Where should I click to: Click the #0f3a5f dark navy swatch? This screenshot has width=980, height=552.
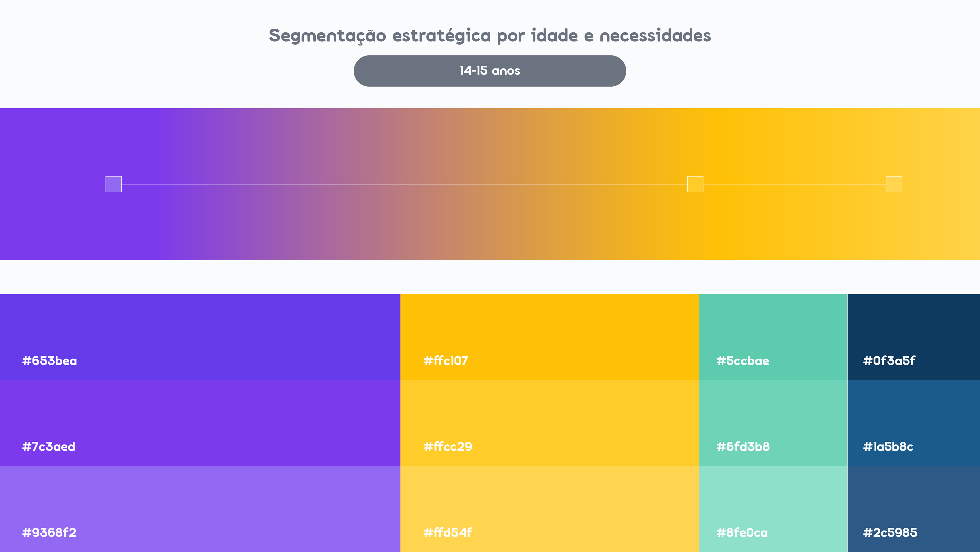914,337
